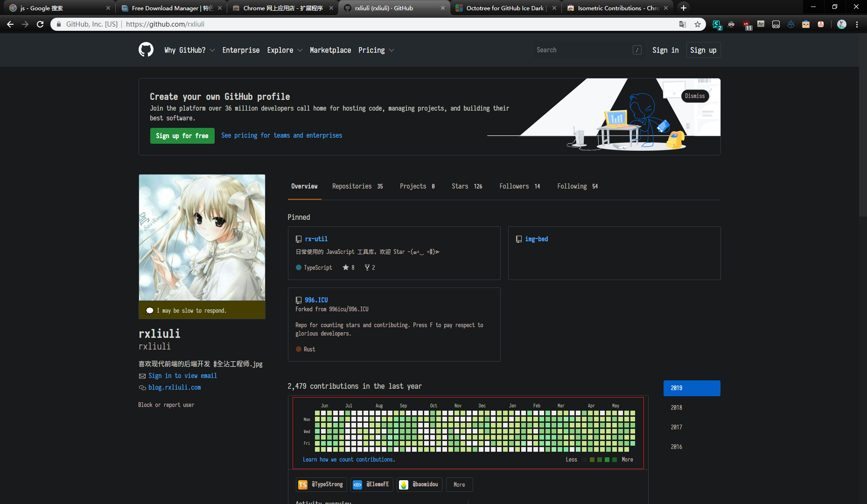867x504 pixels.
Task: Open the Stylus extension with badge 2
Action: [x=717, y=24]
